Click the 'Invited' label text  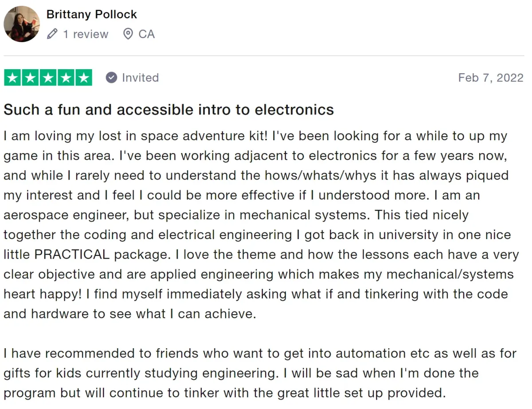coord(140,78)
